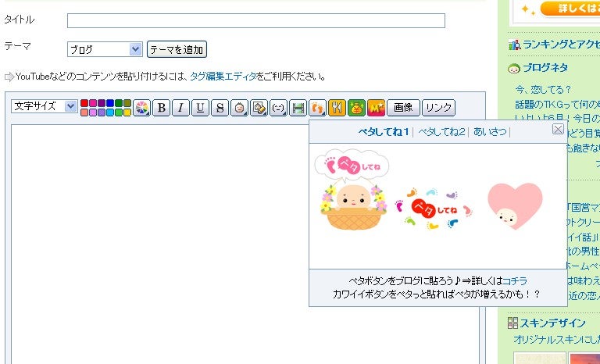This screenshot has height=364, width=600.
Task: Open the 話題のTKGって何の link
Action: (x=558, y=104)
